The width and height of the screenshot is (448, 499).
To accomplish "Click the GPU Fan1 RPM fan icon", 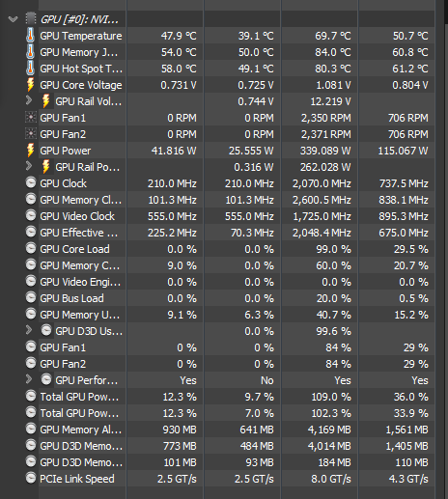I will pyautogui.click(x=31, y=118).
